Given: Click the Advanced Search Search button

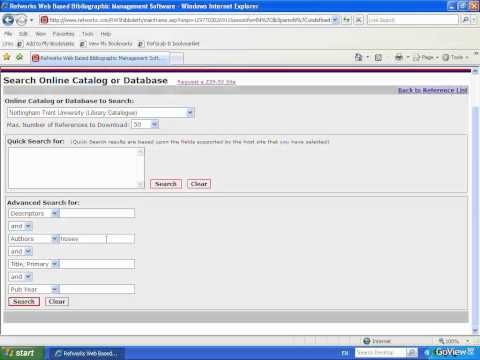Looking at the screenshot, I should [x=24, y=301].
